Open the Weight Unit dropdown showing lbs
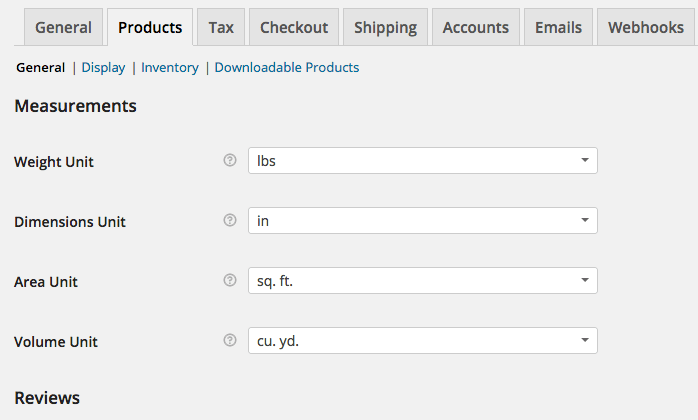698x420 pixels. coord(422,160)
